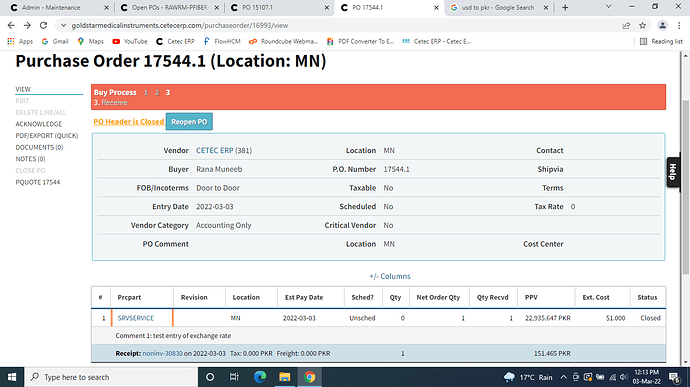Click the share page icon in address bar
This screenshot has width=690, height=387.
[626, 26]
